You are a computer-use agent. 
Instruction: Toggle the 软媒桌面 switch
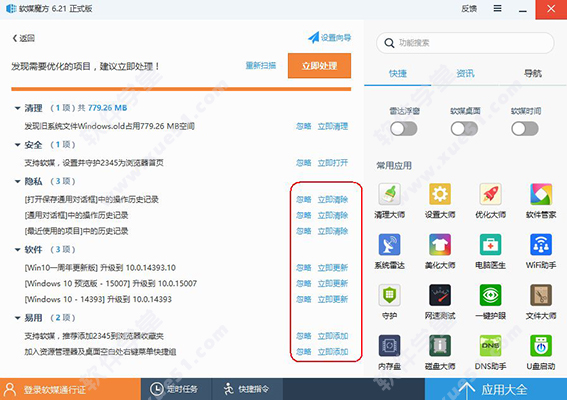coord(464,129)
